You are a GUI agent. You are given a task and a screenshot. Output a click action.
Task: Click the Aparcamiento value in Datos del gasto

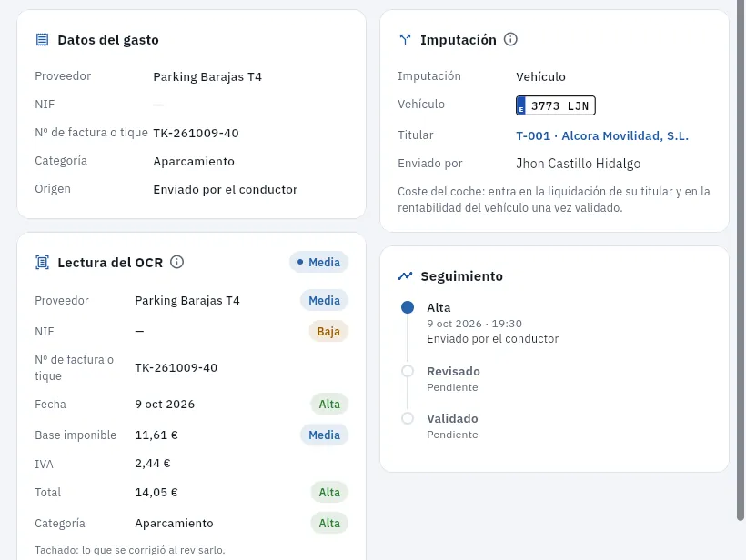click(x=194, y=161)
